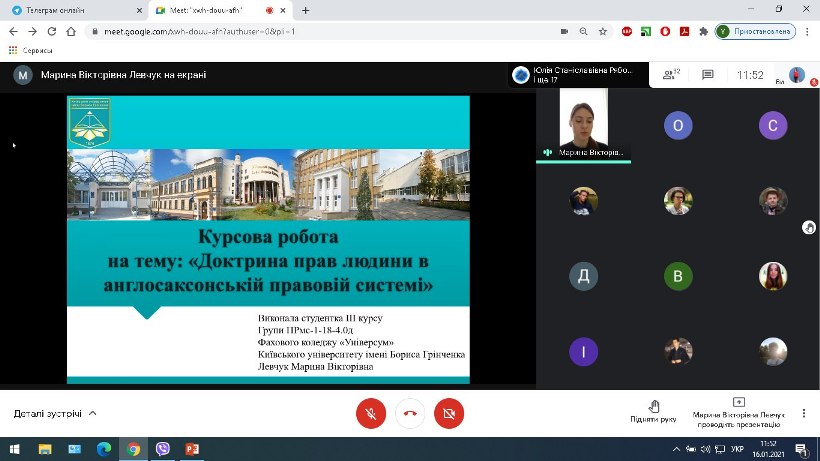The width and height of the screenshot is (820, 461).
Task: Raise hand in the meeting
Action: coord(654,411)
